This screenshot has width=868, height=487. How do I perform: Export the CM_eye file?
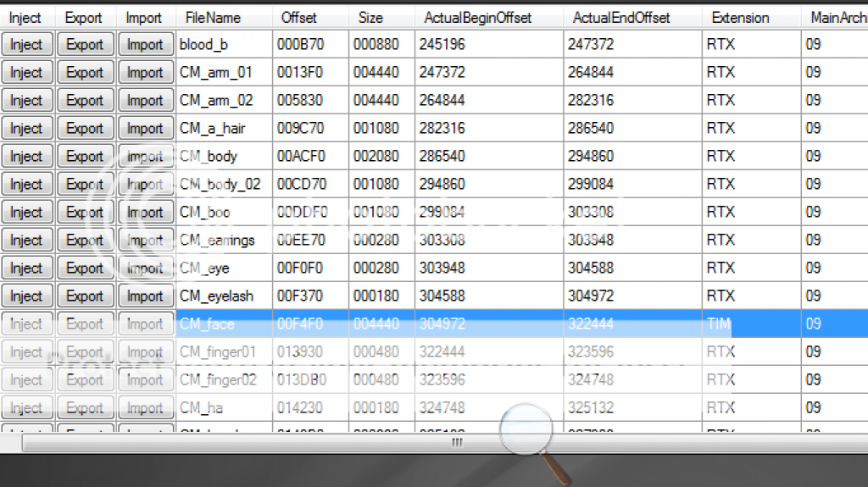tap(86, 268)
